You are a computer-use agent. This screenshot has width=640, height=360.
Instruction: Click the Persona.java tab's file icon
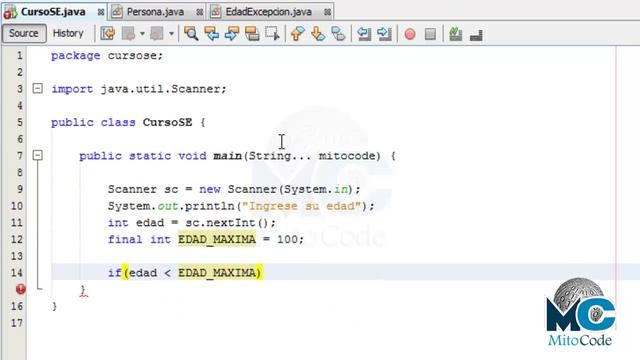click(117, 12)
